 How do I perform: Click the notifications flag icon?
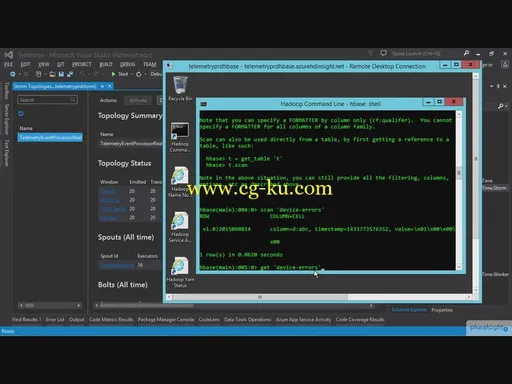point(370,53)
